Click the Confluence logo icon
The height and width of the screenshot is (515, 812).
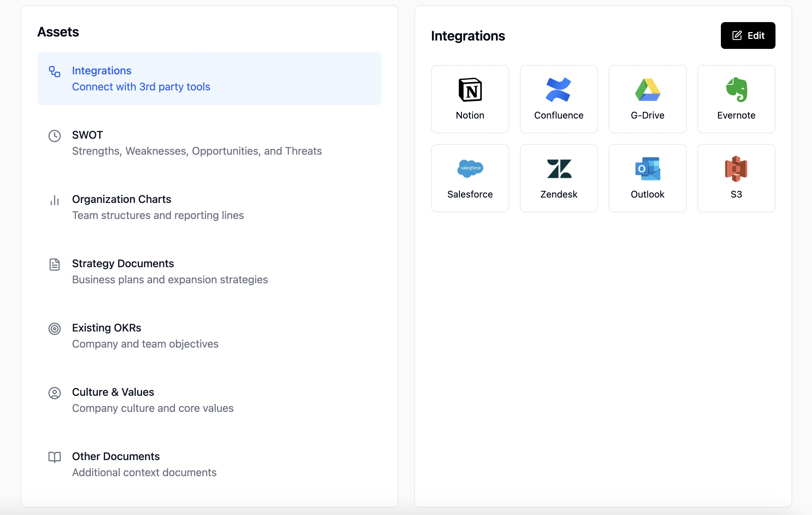[x=558, y=90]
